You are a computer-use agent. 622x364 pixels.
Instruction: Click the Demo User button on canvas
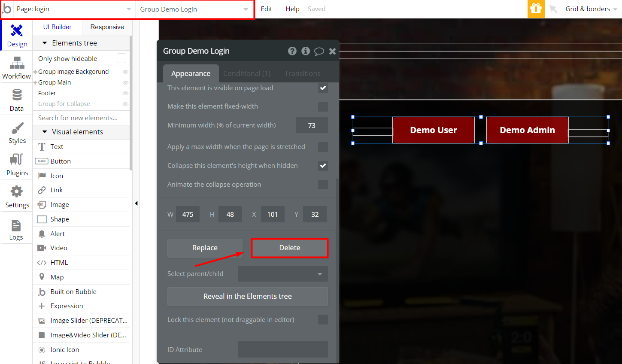(x=434, y=130)
